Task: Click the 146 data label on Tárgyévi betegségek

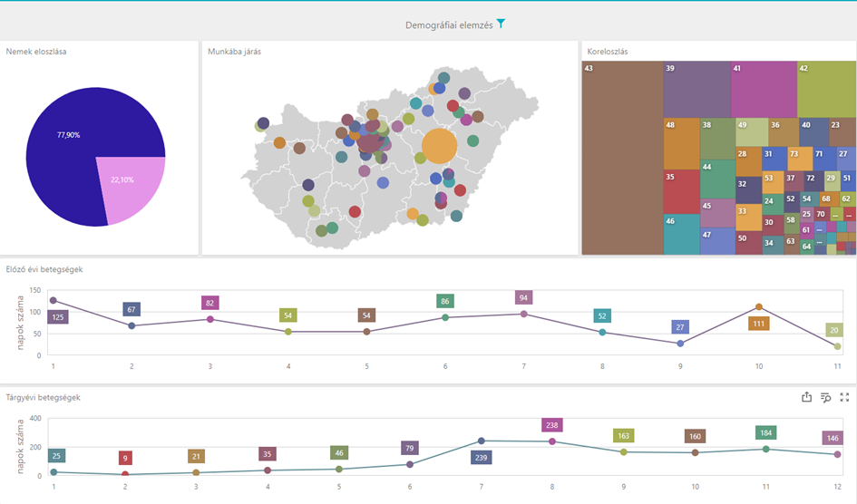Action: 833,438
